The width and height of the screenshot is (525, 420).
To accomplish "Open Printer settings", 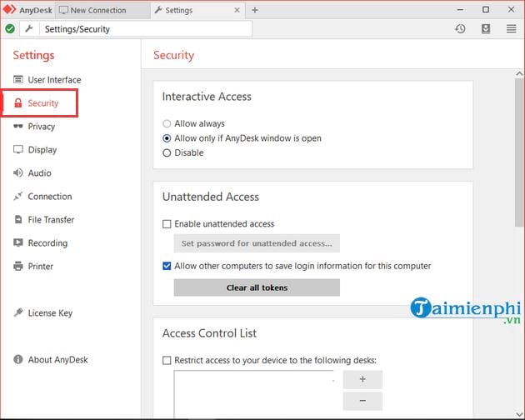I will pos(41,267).
